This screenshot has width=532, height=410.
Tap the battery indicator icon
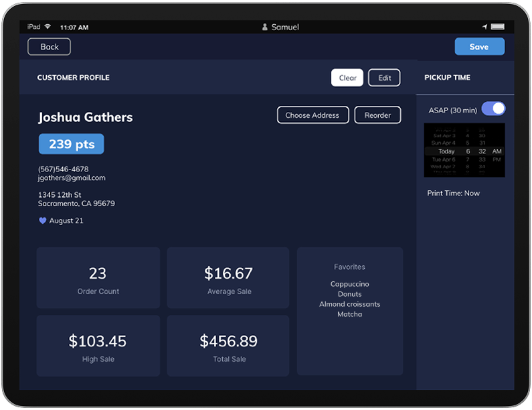pos(497,27)
